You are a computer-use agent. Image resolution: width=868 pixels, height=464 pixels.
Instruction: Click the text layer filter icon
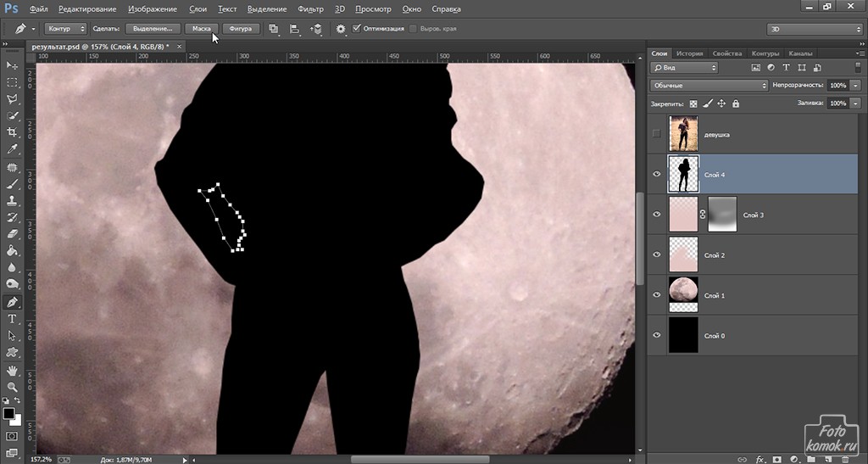tap(787, 68)
